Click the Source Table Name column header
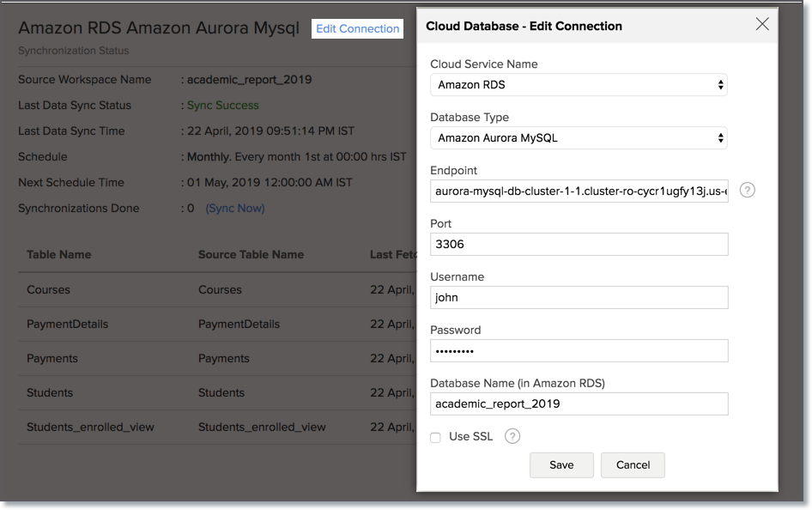The image size is (812, 510). coord(251,255)
